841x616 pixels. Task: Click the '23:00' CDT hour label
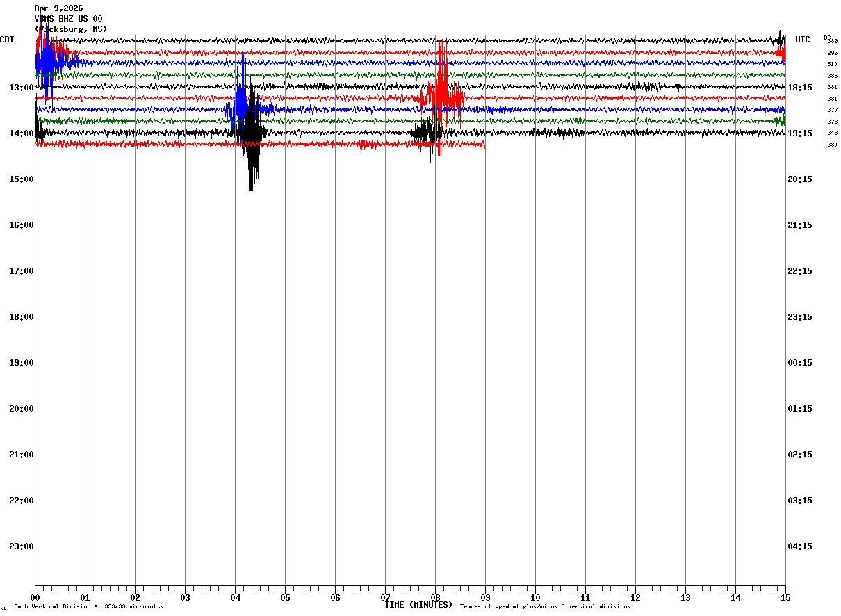tap(22, 546)
